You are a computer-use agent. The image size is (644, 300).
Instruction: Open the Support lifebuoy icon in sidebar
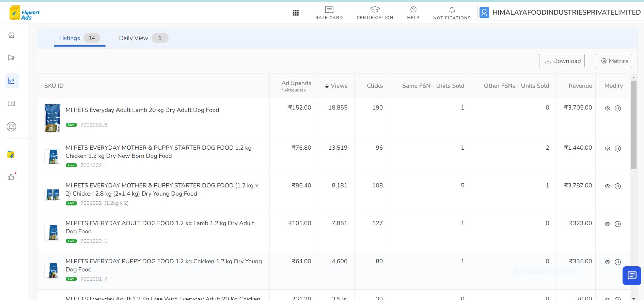coord(12,127)
